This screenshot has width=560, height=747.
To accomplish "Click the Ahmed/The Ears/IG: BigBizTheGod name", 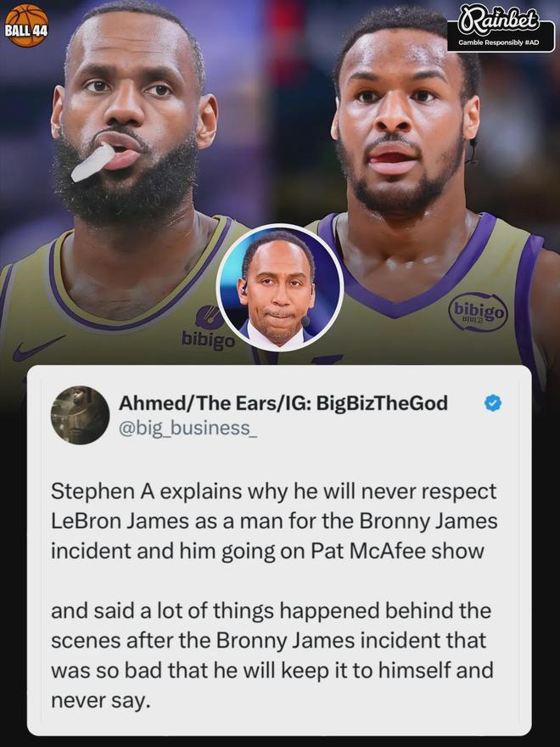I will click(x=283, y=404).
